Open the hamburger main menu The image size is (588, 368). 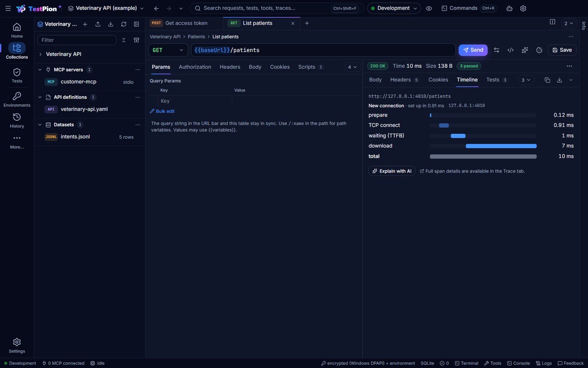8,8
